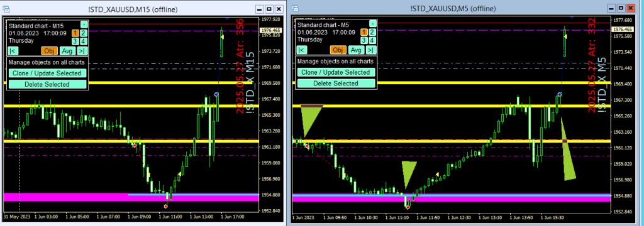Select the red diamond marker at M5 low

[408, 208]
